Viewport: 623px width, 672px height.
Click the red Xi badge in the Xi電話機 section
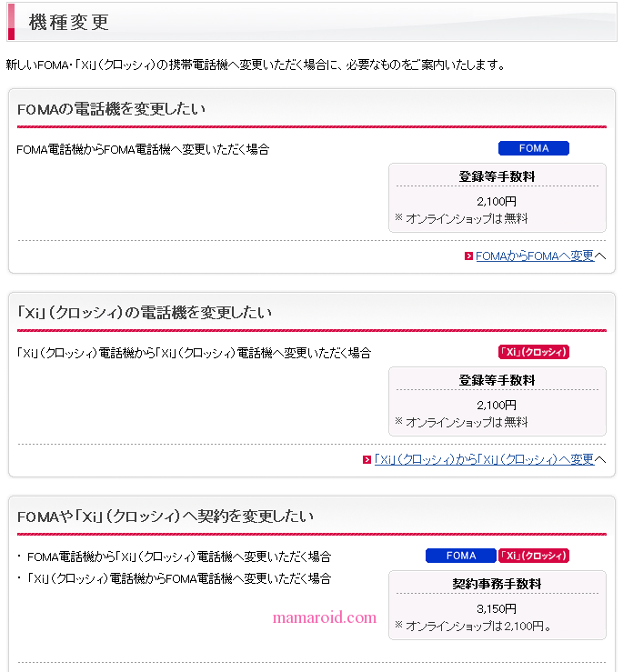tap(534, 352)
